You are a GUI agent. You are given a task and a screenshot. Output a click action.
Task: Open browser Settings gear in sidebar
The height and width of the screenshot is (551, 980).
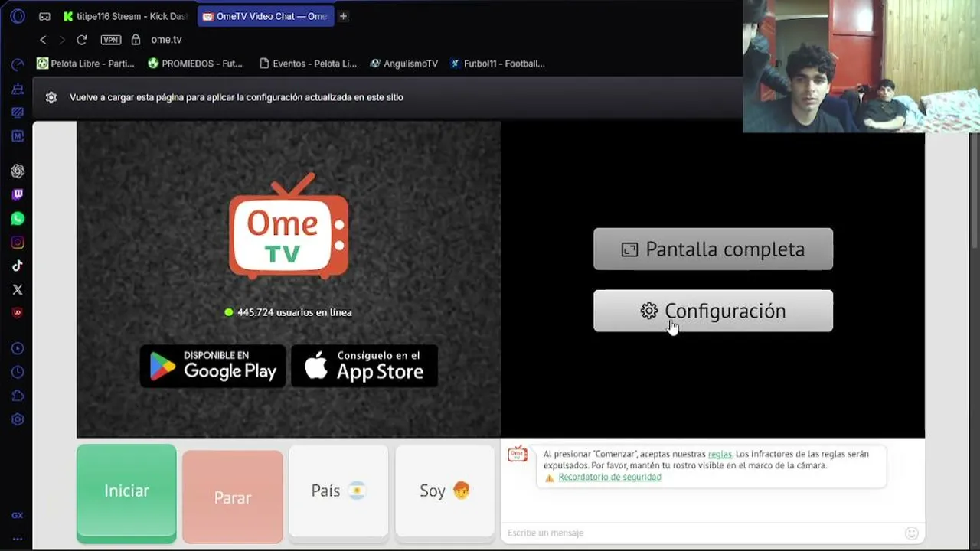pyautogui.click(x=18, y=419)
